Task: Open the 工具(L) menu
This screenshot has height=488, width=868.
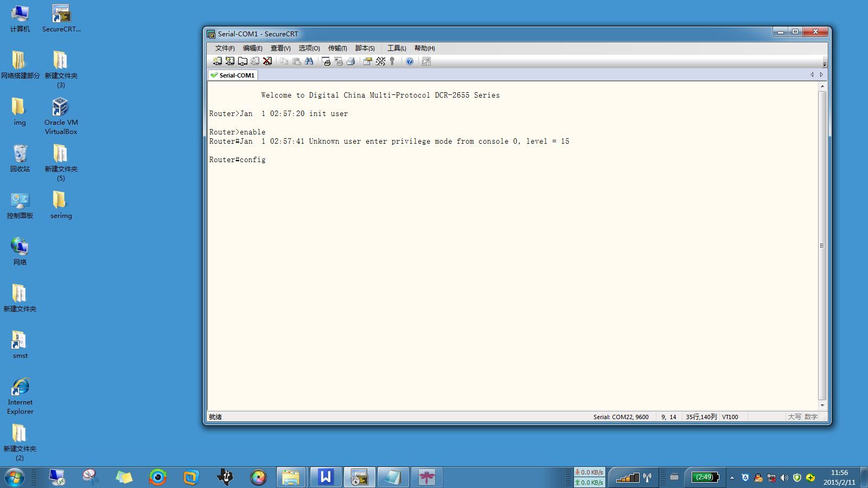Action: point(397,48)
